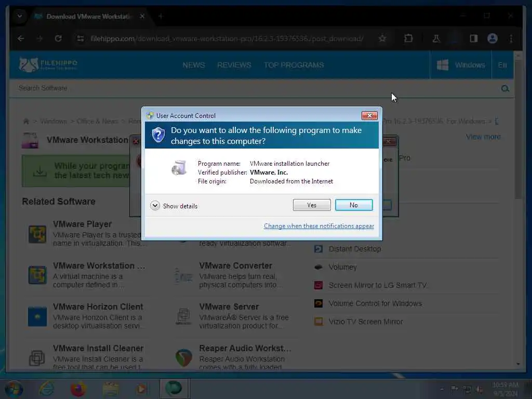Open Screen Mirror to LG Smart TV item

377,285
